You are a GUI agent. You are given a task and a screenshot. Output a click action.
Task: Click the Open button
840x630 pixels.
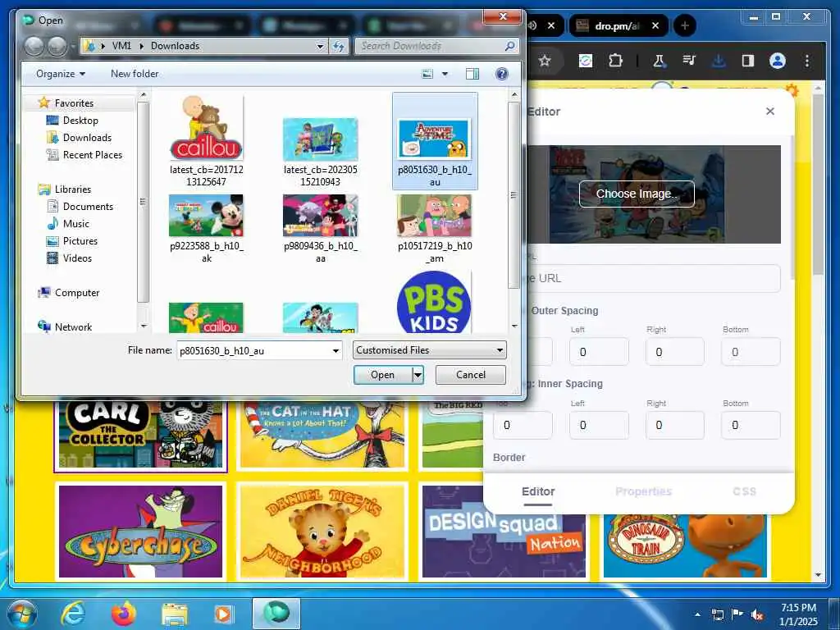(x=382, y=375)
